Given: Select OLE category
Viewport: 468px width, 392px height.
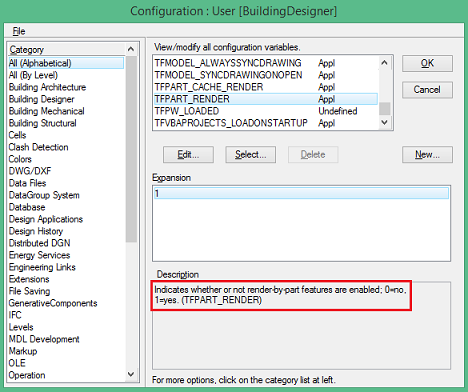Looking at the screenshot, I should tap(66, 363).
